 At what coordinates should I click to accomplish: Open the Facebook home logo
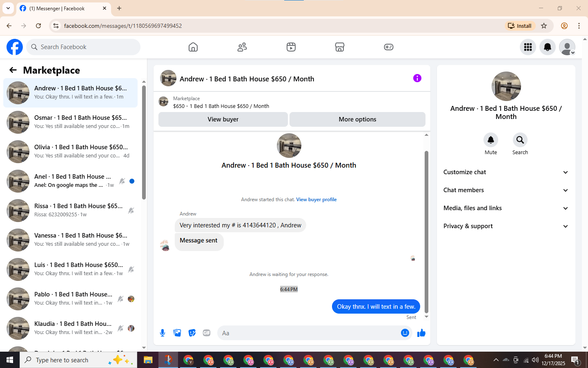[x=15, y=47]
